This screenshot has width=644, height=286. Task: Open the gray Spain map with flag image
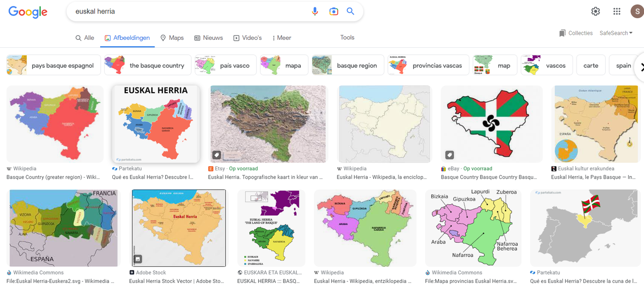(x=583, y=228)
